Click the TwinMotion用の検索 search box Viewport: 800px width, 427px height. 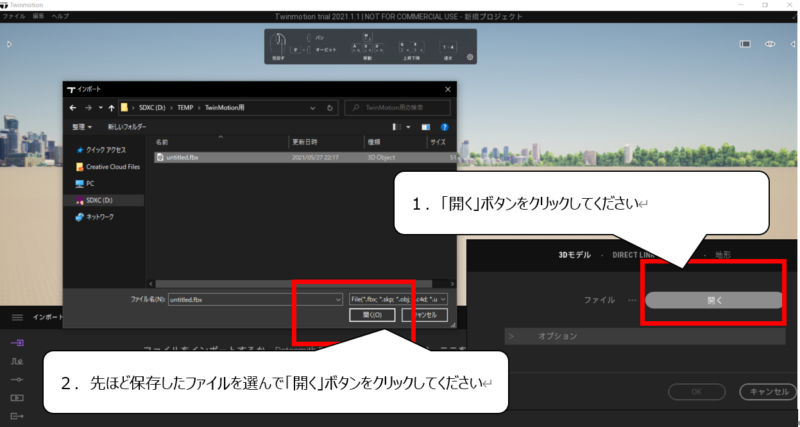pos(397,108)
